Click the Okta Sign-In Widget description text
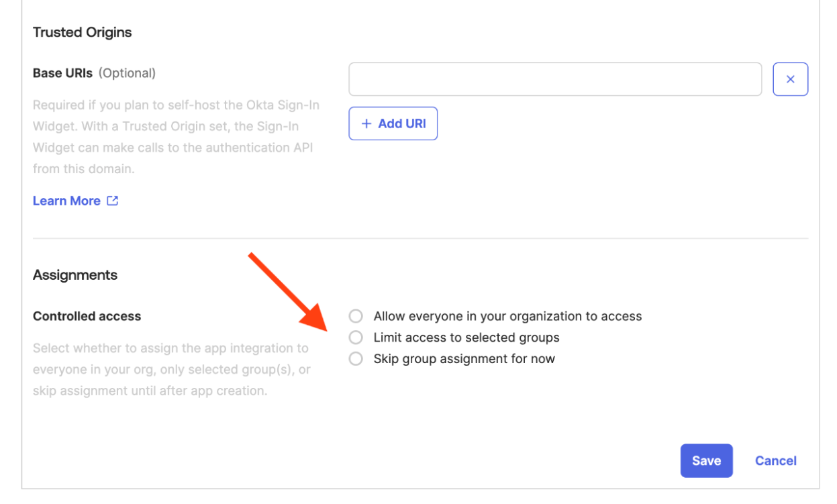 click(x=176, y=137)
